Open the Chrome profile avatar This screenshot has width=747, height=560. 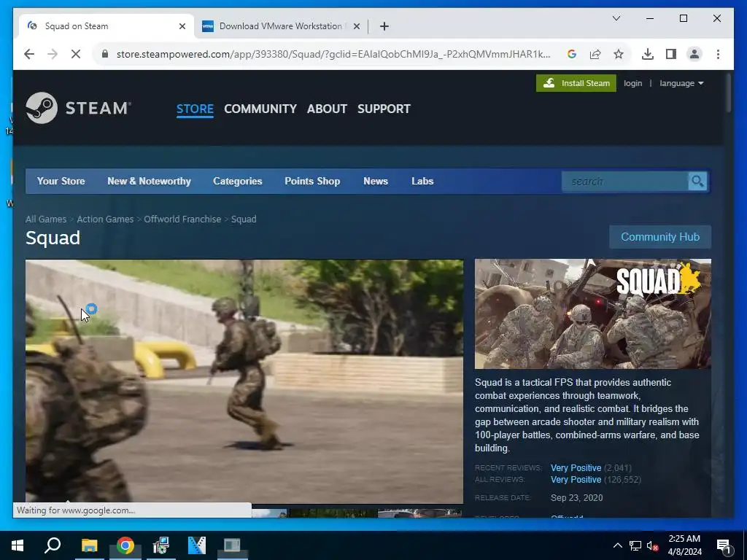[694, 54]
